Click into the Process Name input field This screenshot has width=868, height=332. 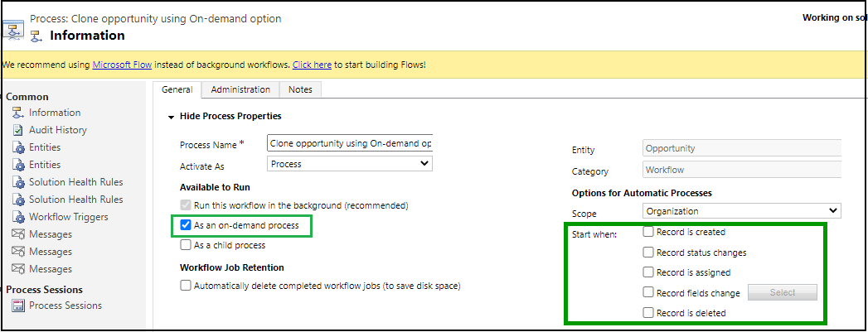[x=349, y=143]
